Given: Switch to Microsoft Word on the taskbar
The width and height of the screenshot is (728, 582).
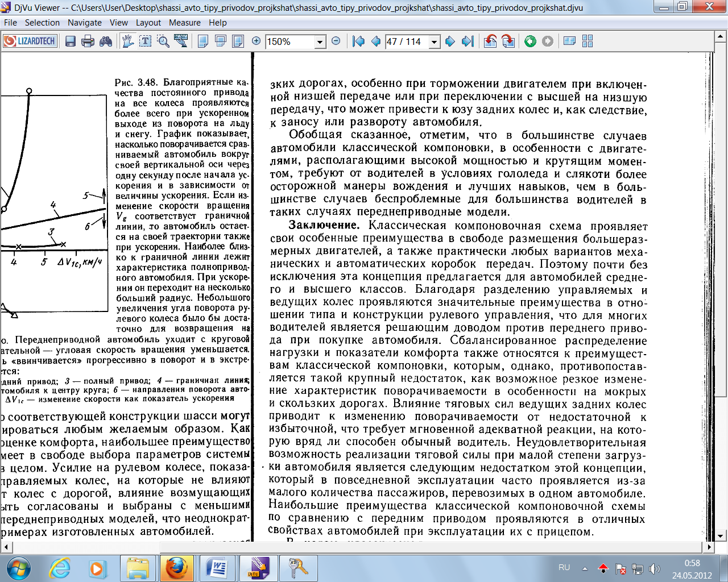Looking at the screenshot, I should (216, 568).
